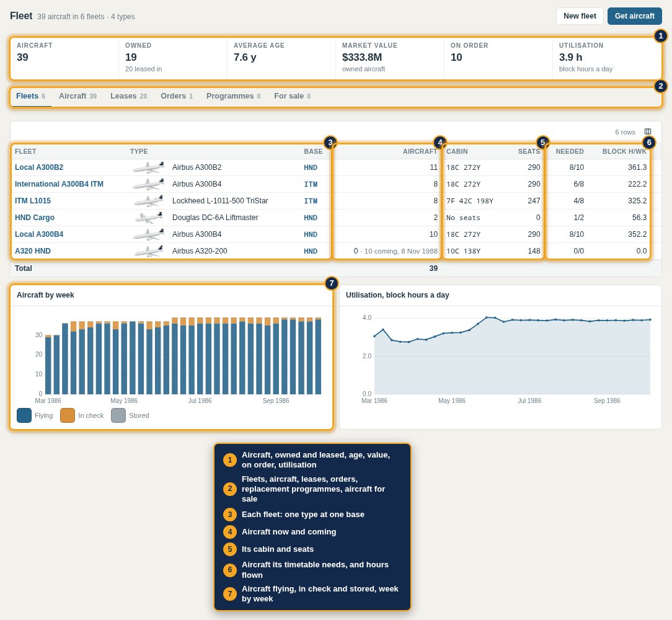Viewport: 672px width, 620px height.
Task: Sort by the BASE column header
Action: click(x=313, y=151)
